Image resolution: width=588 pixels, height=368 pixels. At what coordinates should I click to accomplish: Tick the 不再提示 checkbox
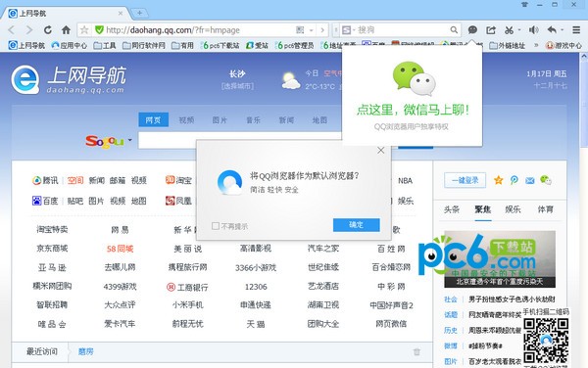(216, 226)
